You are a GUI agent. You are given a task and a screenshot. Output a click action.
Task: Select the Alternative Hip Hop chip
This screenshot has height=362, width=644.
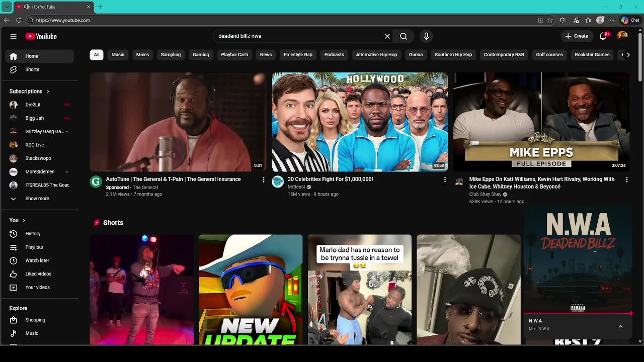376,55
